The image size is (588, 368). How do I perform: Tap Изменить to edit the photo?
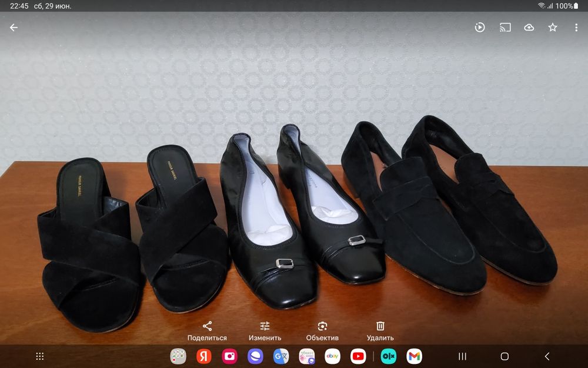265,331
